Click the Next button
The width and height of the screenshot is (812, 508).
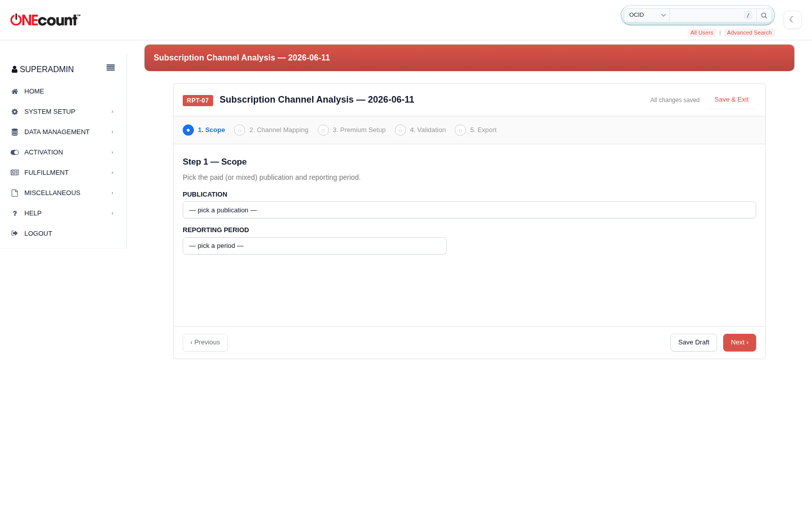(x=739, y=342)
